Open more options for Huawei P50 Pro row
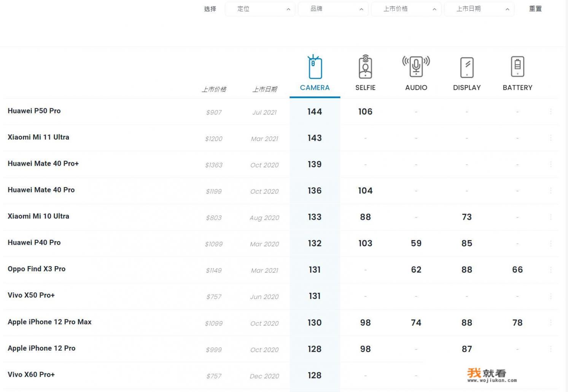 [550, 111]
